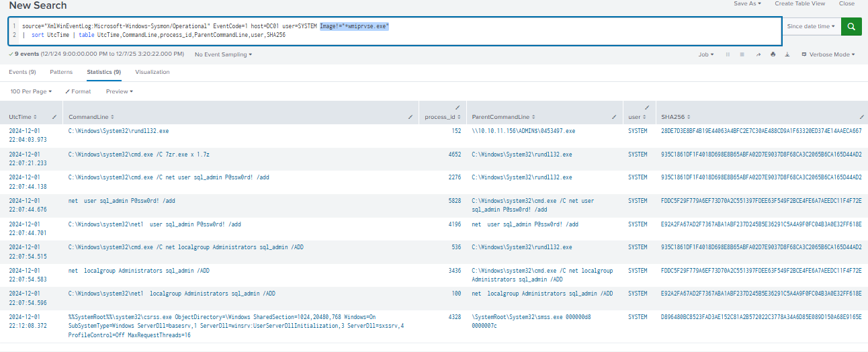Expand the No Event Sampling dropdown
The height and width of the screenshot is (352, 868).
pyautogui.click(x=223, y=54)
